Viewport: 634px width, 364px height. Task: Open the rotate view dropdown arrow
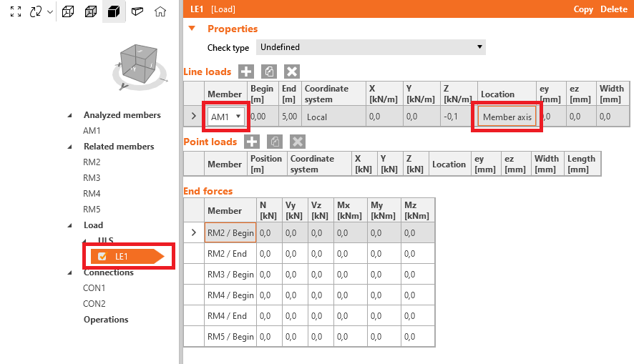click(50, 11)
